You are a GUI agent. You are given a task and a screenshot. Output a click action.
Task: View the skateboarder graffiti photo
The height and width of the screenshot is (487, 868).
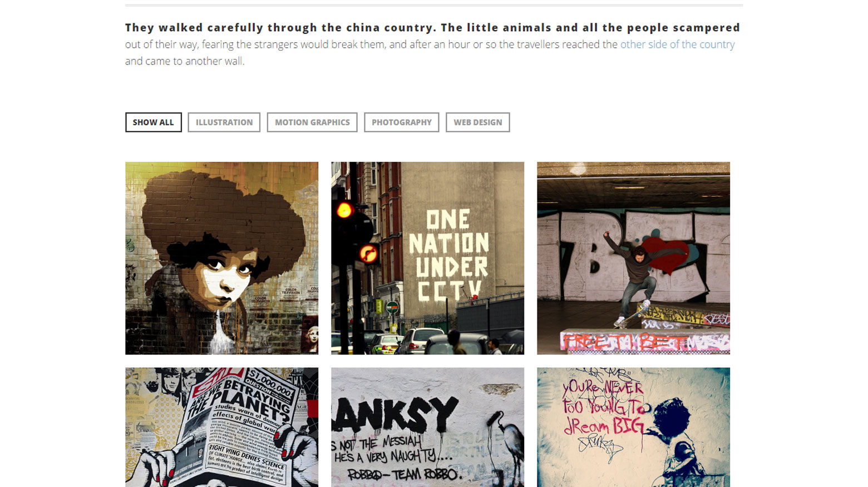tap(633, 258)
